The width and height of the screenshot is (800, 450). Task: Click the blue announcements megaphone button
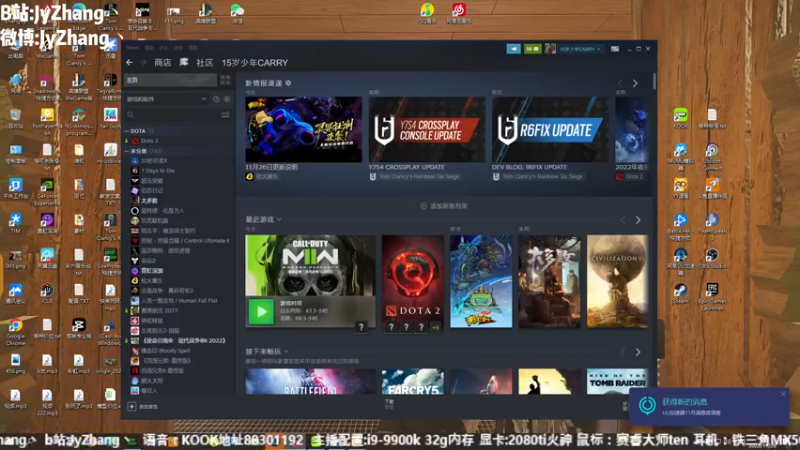tap(513, 48)
